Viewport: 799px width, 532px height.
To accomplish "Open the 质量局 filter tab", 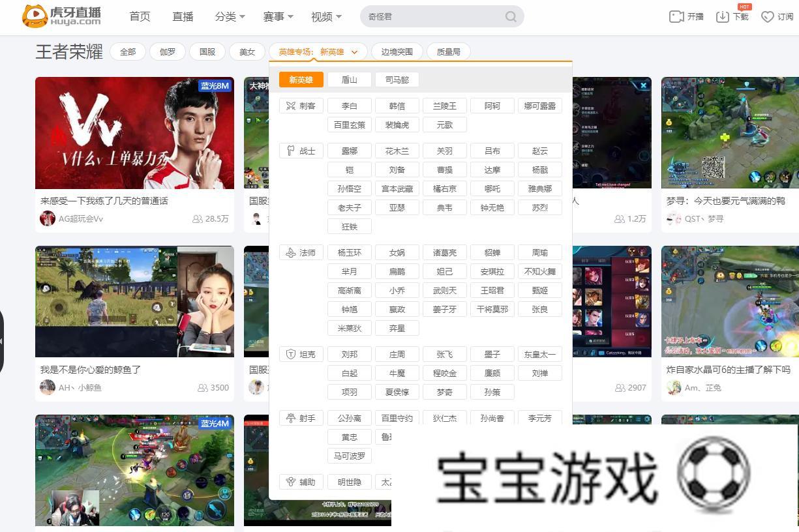I will (449, 52).
